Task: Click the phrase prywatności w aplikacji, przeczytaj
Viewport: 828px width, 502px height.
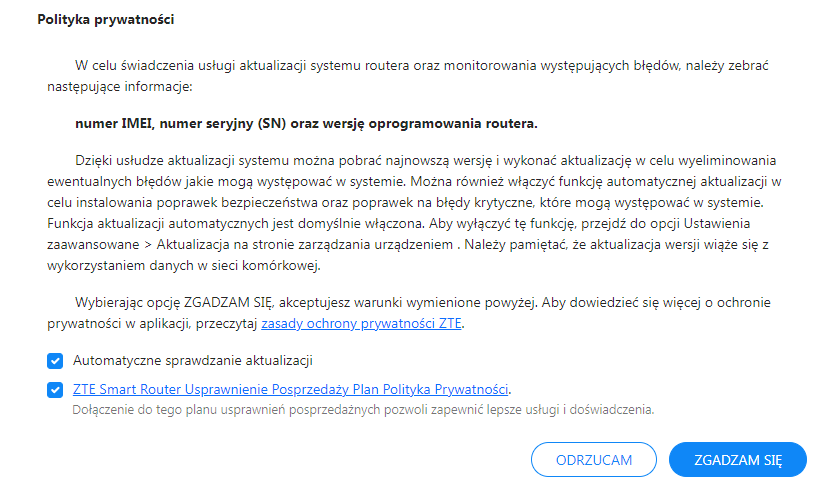Action: point(152,324)
